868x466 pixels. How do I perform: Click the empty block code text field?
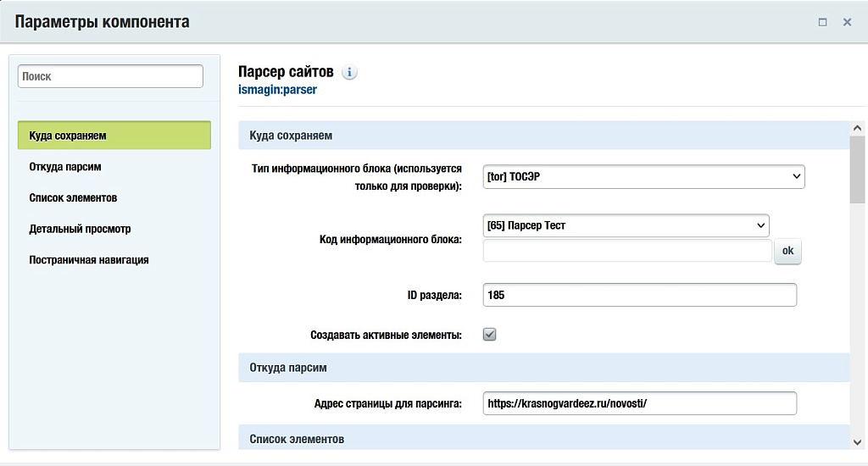tap(626, 251)
